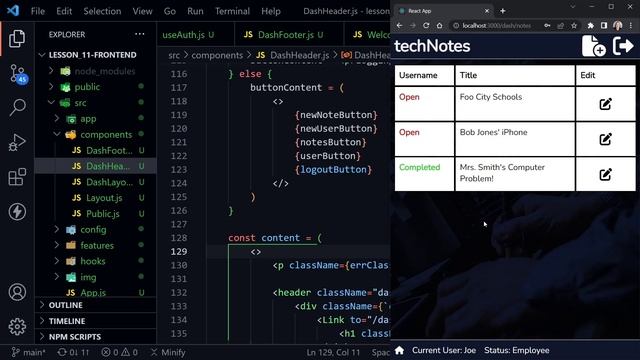Click browser back arrow
This screenshot has height=360, width=640.
tap(400, 25)
